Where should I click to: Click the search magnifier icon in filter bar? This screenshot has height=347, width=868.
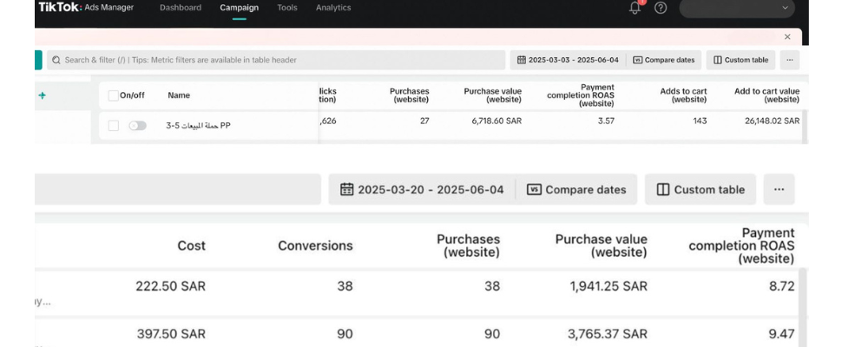click(56, 60)
